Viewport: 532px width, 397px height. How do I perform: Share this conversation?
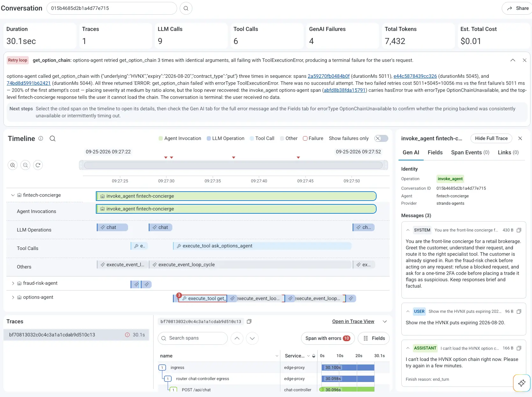click(518, 8)
